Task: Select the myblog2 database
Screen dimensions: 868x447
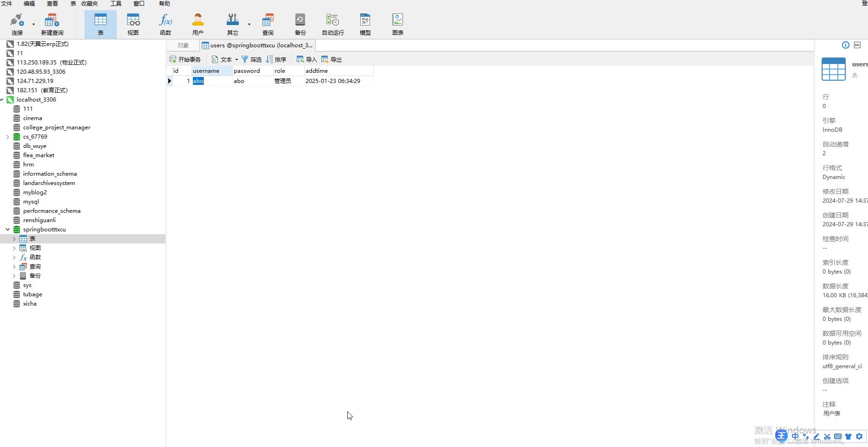Action: pos(35,192)
